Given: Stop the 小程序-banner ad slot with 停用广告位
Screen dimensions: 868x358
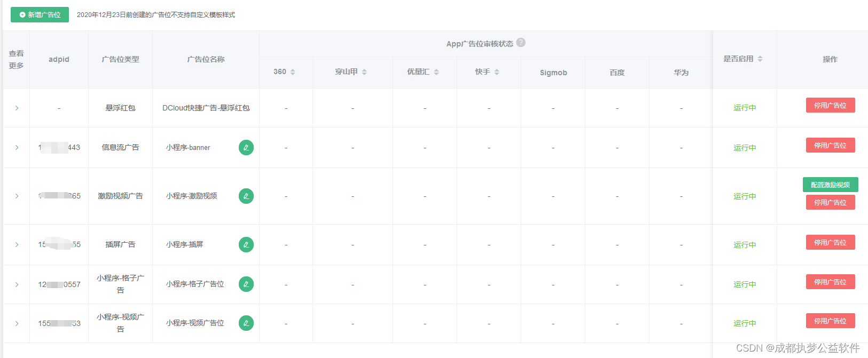Looking at the screenshot, I should tap(830, 145).
